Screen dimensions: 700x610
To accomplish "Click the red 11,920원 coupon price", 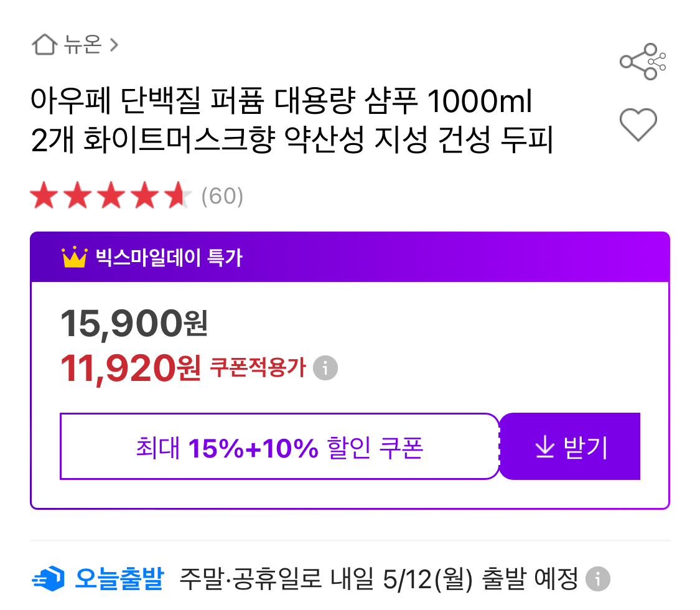I will point(131,368).
